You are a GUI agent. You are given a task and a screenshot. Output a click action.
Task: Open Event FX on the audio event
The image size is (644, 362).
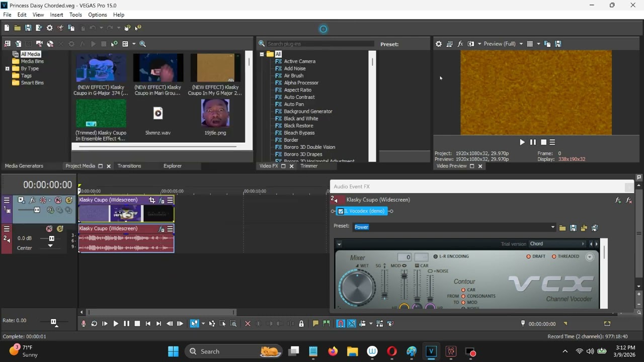(x=162, y=229)
